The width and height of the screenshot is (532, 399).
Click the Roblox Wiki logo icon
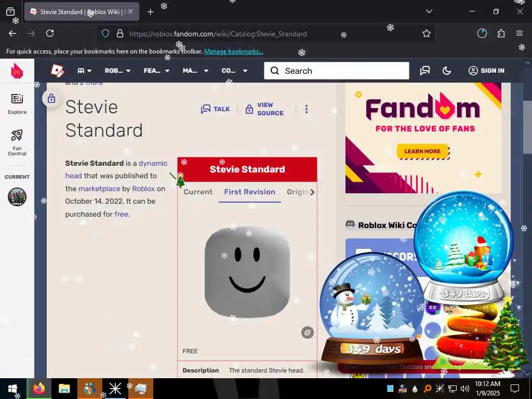point(57,71)
